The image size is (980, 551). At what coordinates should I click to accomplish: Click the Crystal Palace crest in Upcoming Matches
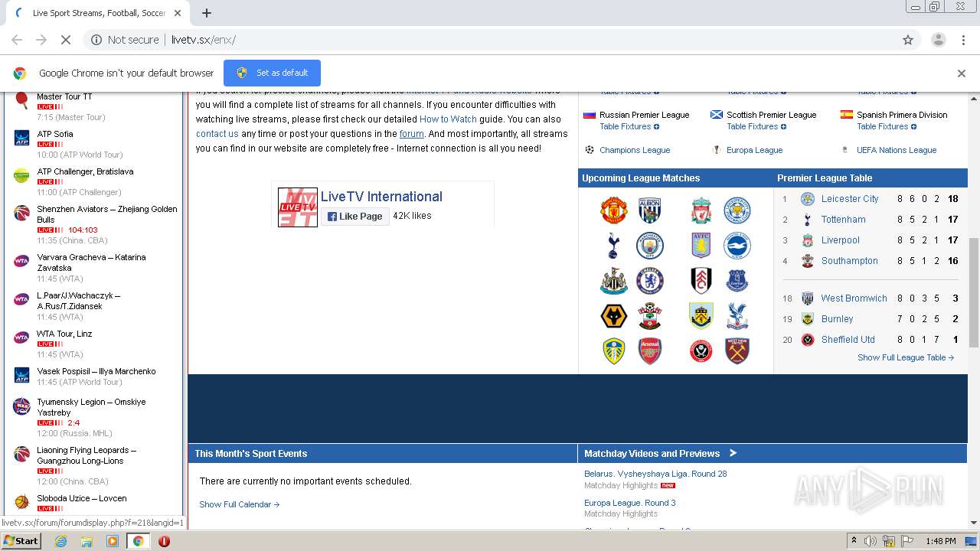[x=737, y=316]
